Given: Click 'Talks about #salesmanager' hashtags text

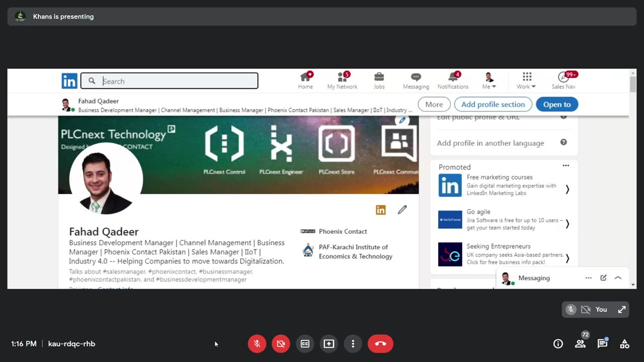Looking at the screenshot, I should 161,276.
